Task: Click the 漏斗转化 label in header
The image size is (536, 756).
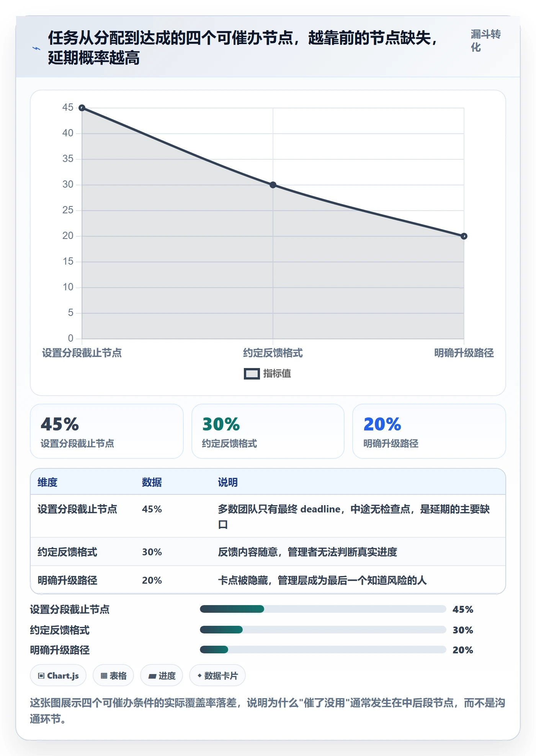Action: [485, 41]
